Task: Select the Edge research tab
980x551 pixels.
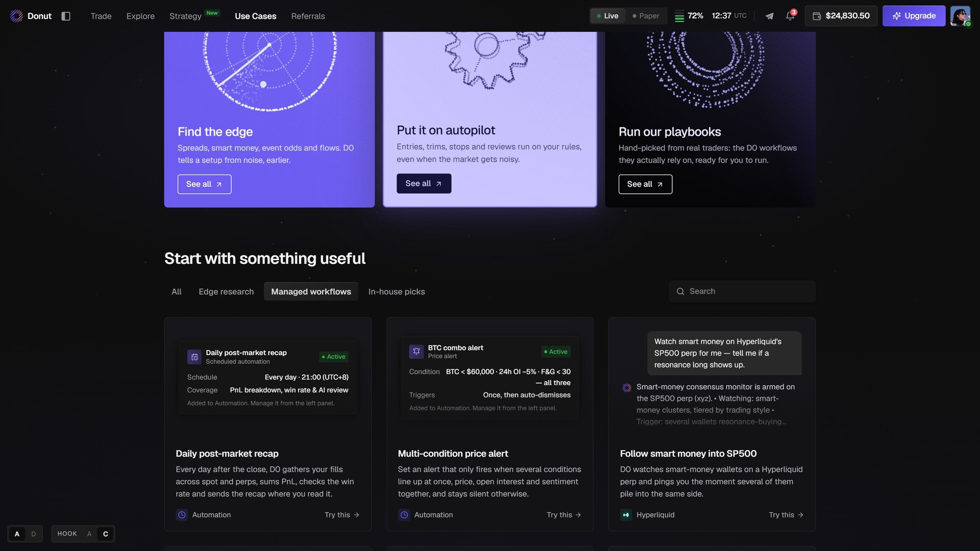Action: [226, 291]
